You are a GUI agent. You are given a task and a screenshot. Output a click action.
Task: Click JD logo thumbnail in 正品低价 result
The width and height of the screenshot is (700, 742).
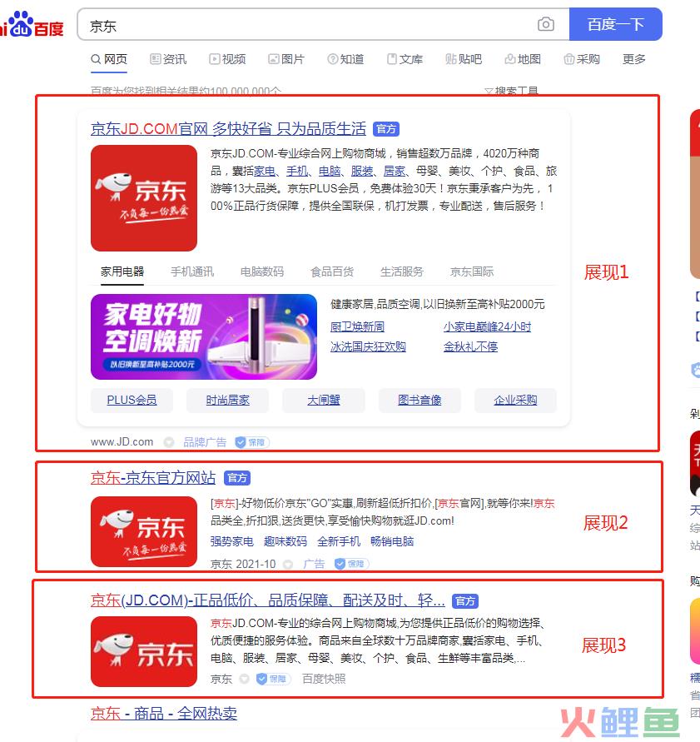coord(144,651)
